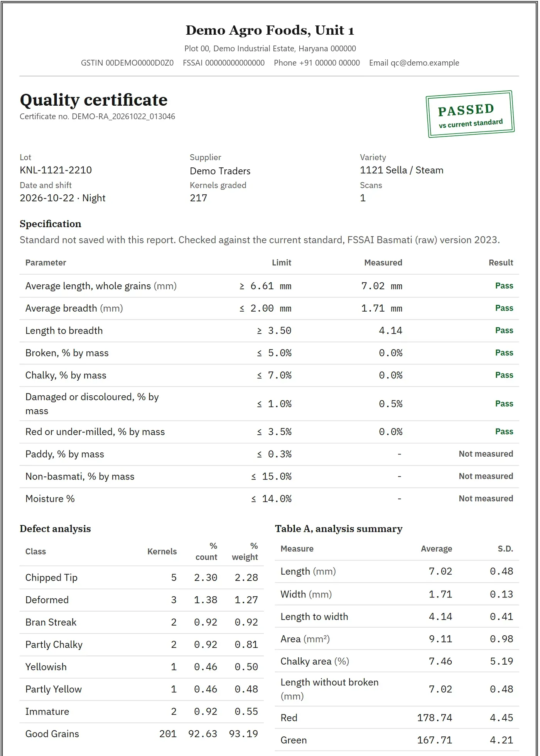Select certificate number DEMO-RA_20261022_013046
The height and width of the screenshot is (756, 540).
coord(123,116)
